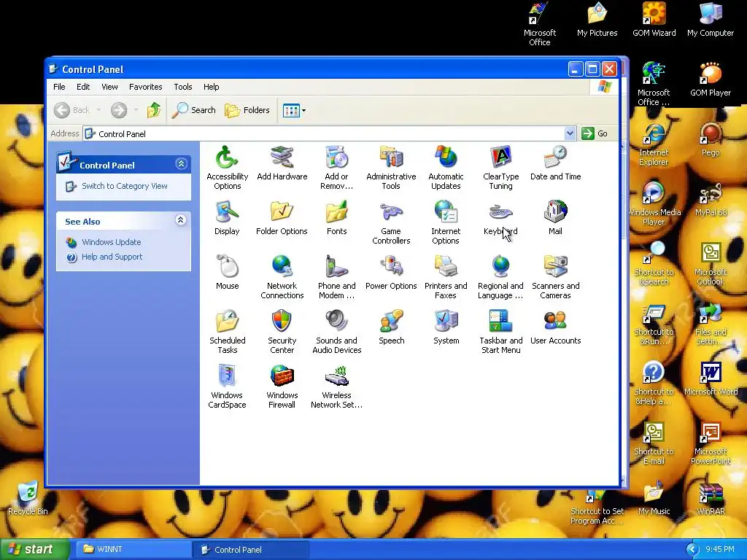Viewport: 747px width, 560px height.
Task: Select Taskbar and Start Menu icon
Action: point(500,332)
